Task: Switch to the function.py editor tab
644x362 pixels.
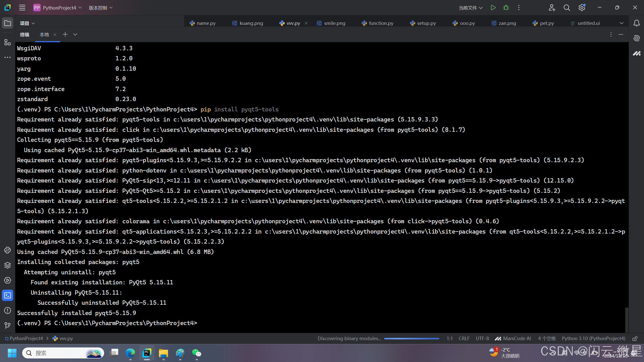Action: pyautogui.click(x=378, y=23)
